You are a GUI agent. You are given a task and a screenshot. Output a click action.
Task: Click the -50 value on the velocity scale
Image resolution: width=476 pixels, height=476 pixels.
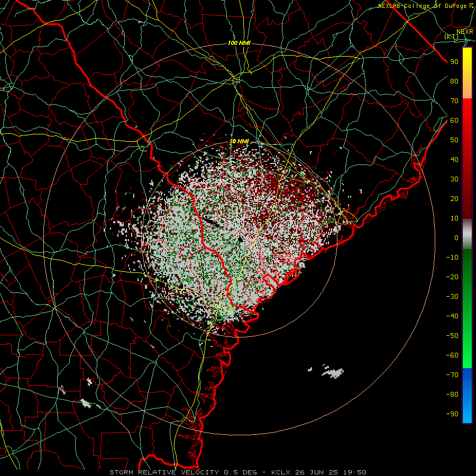tap(452, 336)
